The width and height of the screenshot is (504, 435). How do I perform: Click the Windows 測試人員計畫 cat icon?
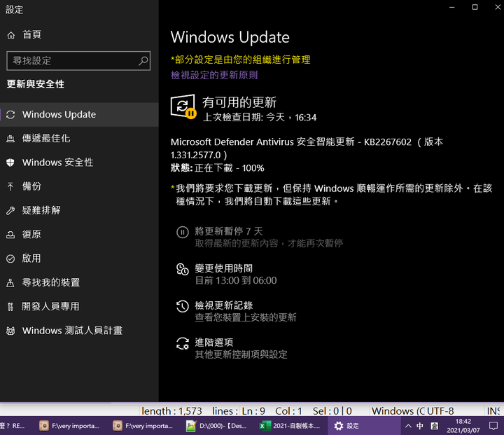[x=10, y=331]
